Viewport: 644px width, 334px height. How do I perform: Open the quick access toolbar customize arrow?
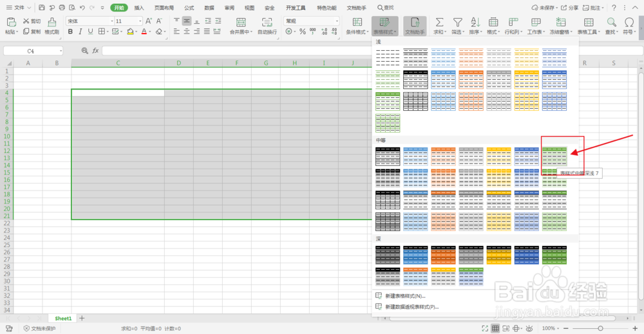(102, 7)
